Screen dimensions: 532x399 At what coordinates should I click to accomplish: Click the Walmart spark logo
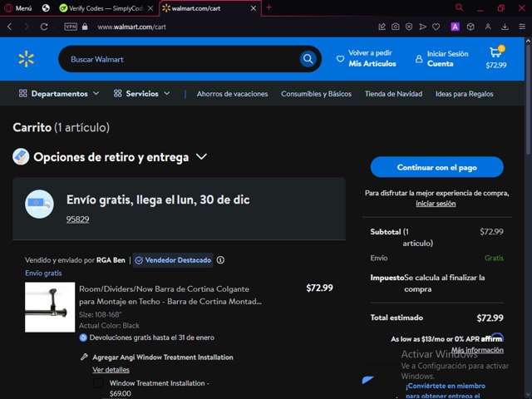26,59
